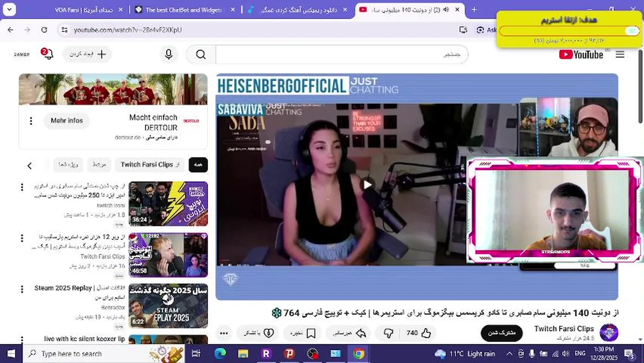
Task: Open options menu for the 36:24 video
Action: [22, 188]
